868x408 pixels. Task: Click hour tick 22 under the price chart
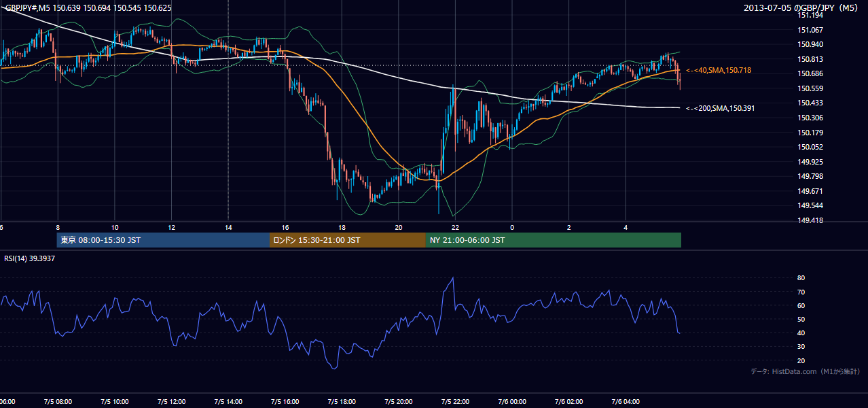point(455,227)
